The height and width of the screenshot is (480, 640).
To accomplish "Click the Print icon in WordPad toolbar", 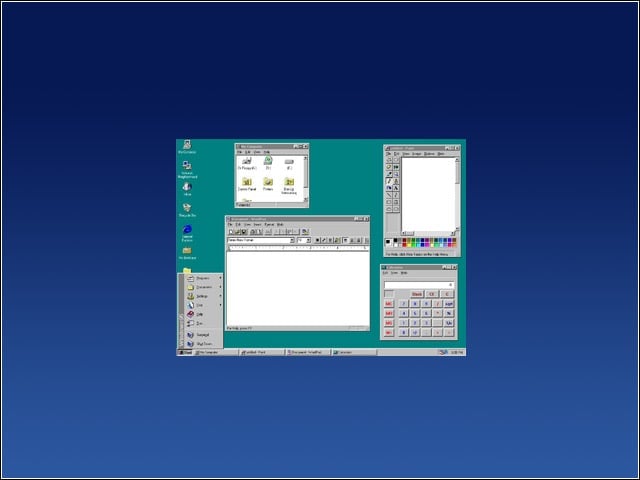I will click(x=253, y=231).
